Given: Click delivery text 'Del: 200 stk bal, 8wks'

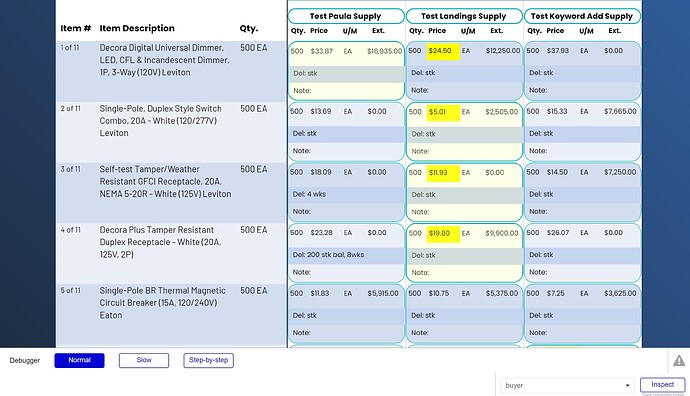Looking at the screenshot, I should tap(328, 255).
